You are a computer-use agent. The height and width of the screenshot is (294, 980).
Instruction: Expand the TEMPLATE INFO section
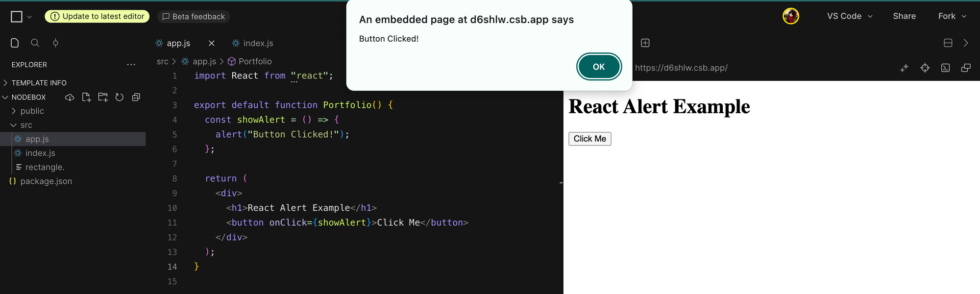click(x=39, y=83)
